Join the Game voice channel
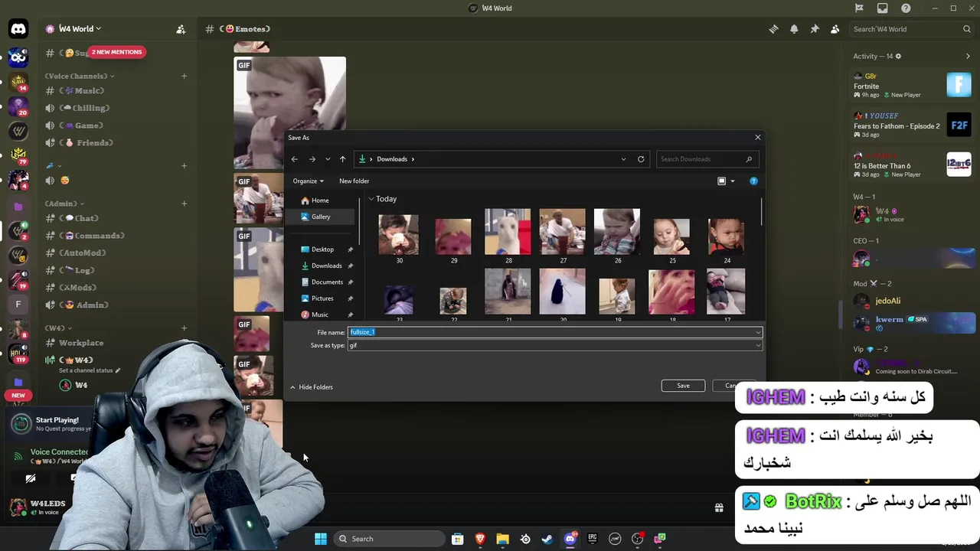 pyautogui.click(x=80, y=126)
